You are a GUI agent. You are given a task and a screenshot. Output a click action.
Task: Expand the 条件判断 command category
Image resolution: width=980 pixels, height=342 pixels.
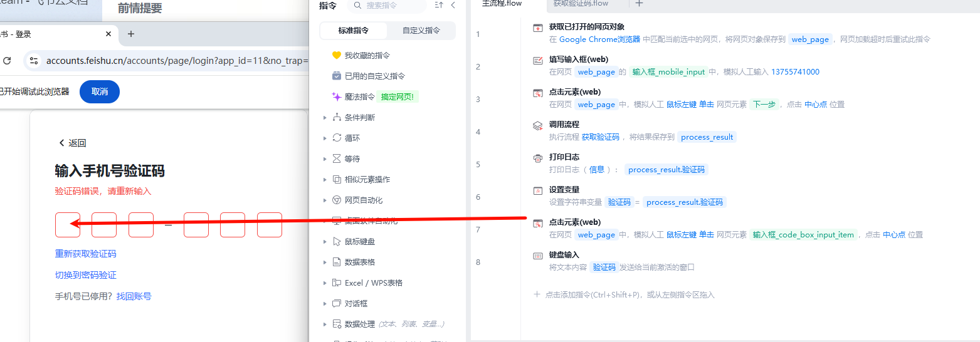coord(359,117)
